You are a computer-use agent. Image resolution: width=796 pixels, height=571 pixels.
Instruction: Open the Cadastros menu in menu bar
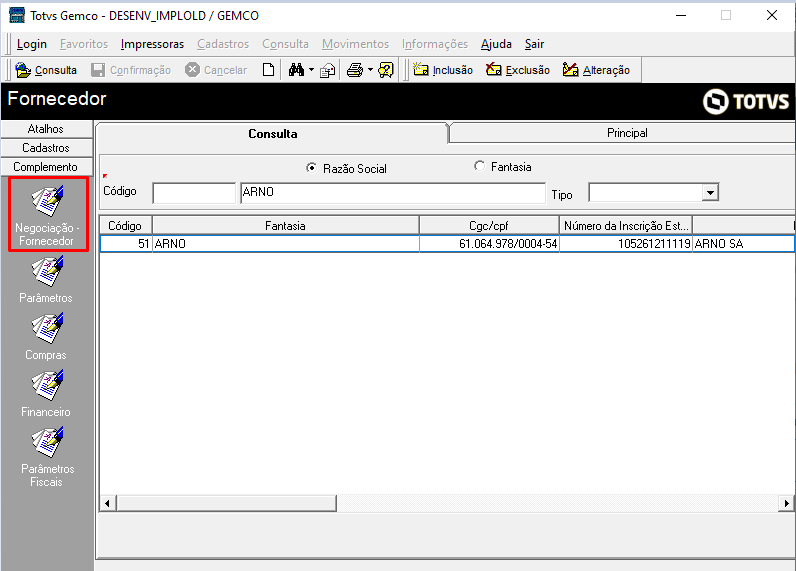pyautogui.click(x=223, y=44)
